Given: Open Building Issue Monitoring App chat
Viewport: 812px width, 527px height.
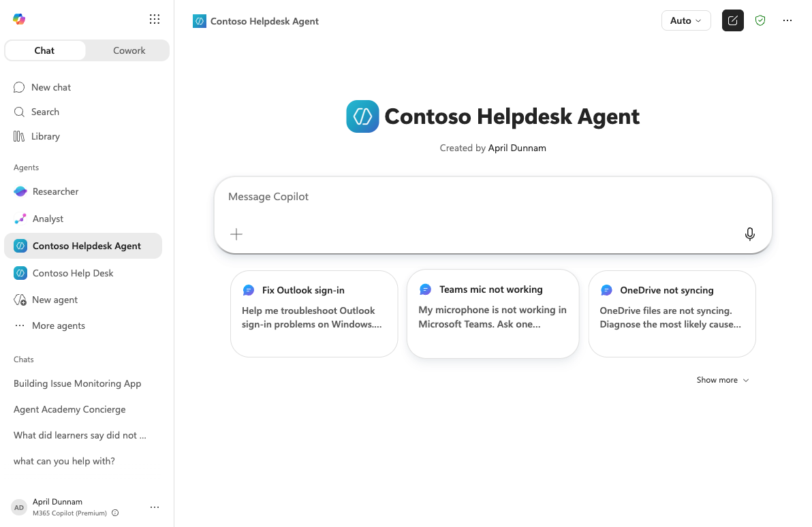Looking at the screenshot, I should pyautogui.click(x=77, y=383).
